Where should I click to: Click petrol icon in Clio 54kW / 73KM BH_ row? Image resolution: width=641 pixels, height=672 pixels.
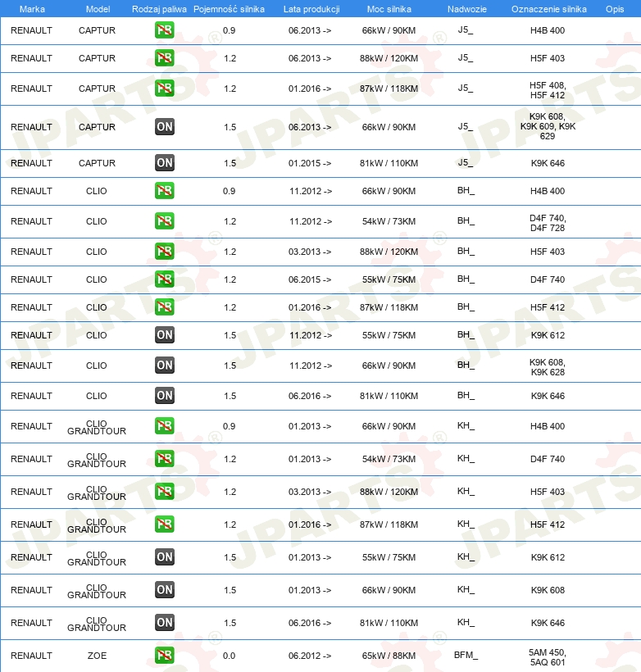(165, 221)
